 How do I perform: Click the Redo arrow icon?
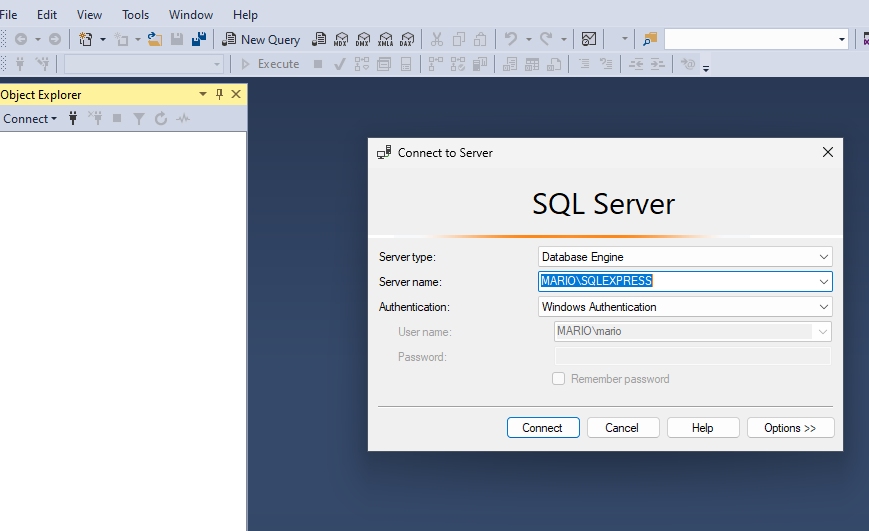click(x=546, y=39)
